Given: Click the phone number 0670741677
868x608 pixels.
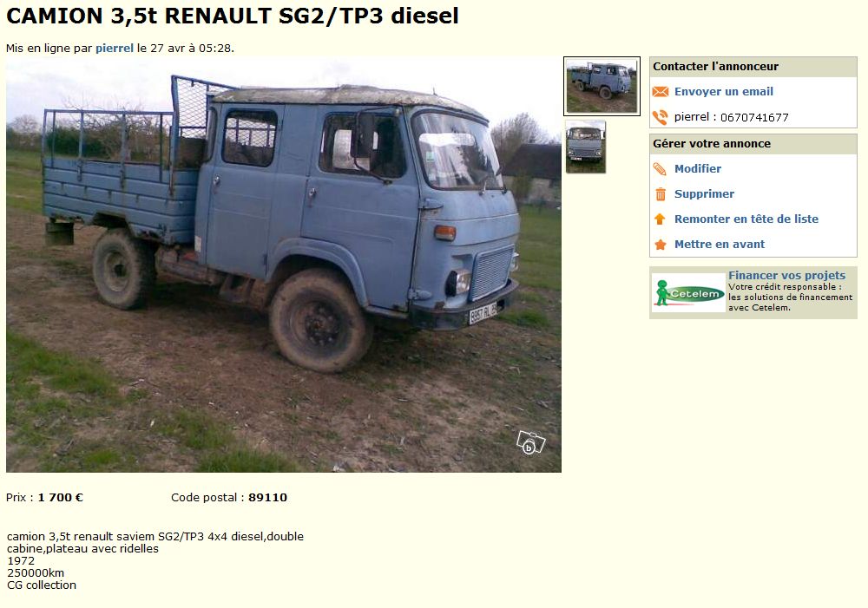Looking at the screenshot, I should [754, 117].
